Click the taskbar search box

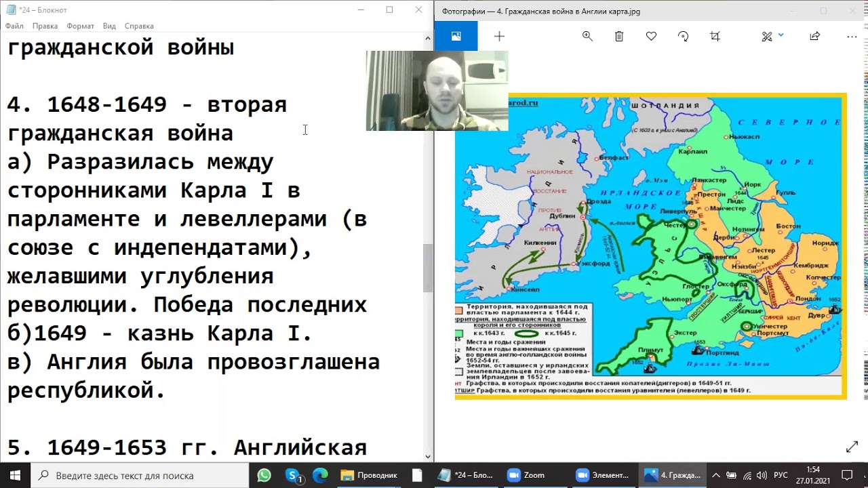click(x=140, y=475)
